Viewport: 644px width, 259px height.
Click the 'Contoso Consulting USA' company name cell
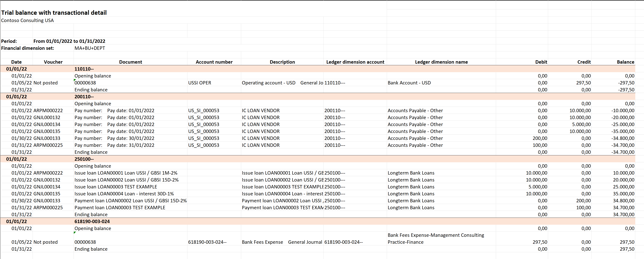click(x=27, y=20)
